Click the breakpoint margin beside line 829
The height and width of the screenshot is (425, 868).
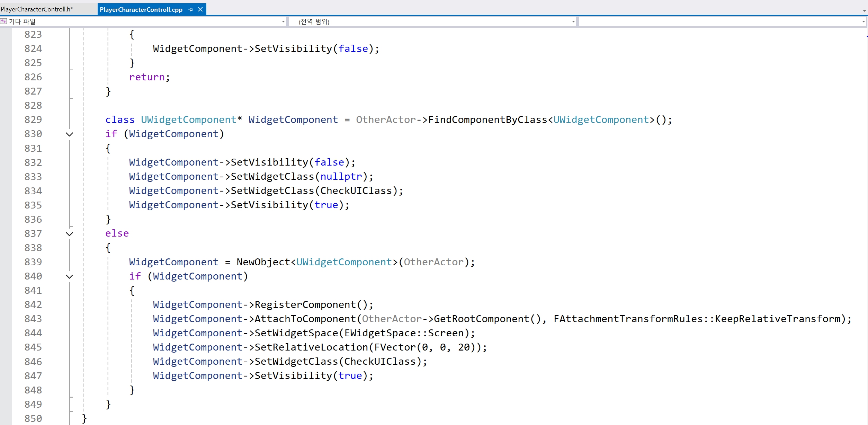(6, 120)
